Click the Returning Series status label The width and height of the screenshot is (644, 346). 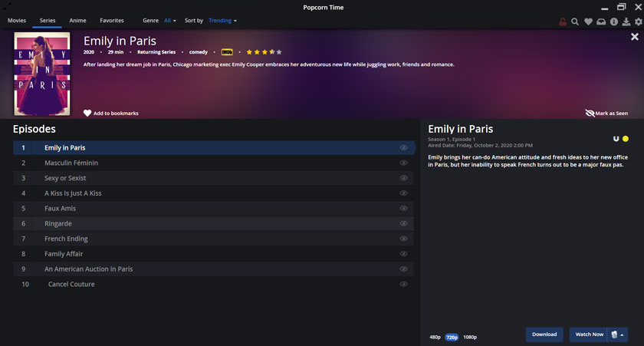coord(156,52)
